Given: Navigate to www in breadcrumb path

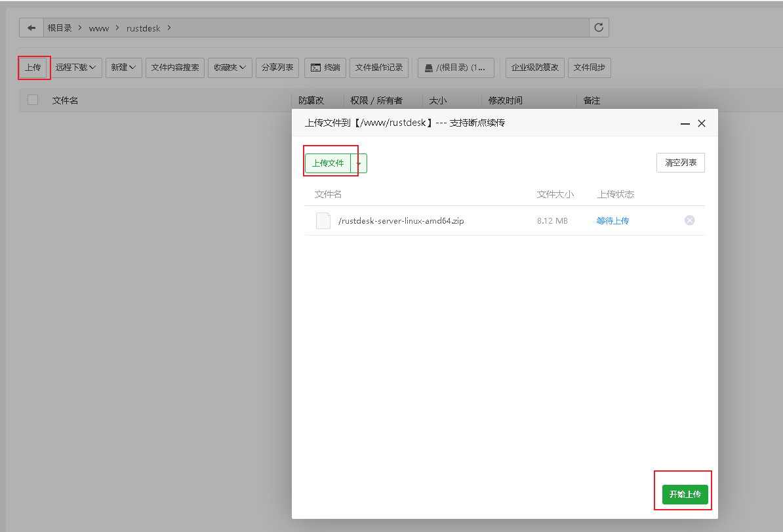Looking at the screenshot, I should (98, 28).
